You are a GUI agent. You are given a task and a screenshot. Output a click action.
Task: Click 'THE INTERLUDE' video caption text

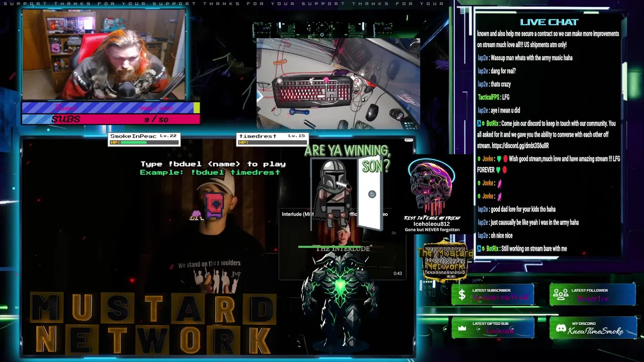pos(344,249)
